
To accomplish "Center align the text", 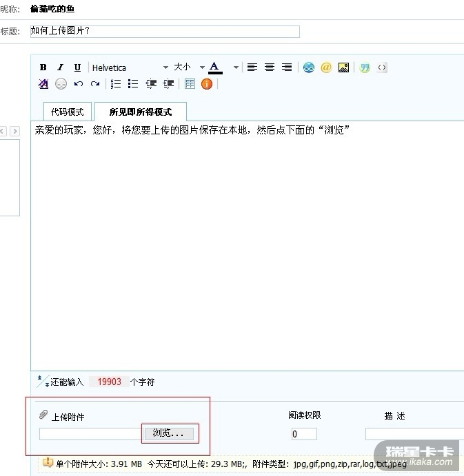I will 270,68.
